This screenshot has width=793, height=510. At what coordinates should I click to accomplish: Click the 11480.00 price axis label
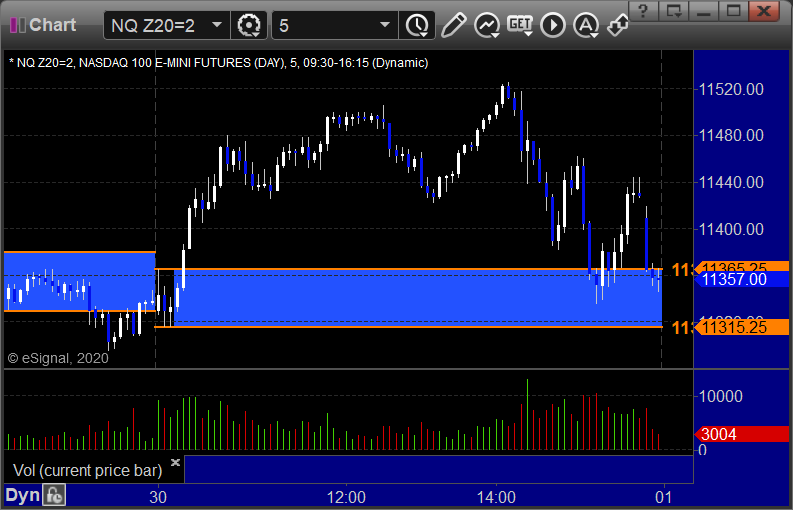(731, 136)
